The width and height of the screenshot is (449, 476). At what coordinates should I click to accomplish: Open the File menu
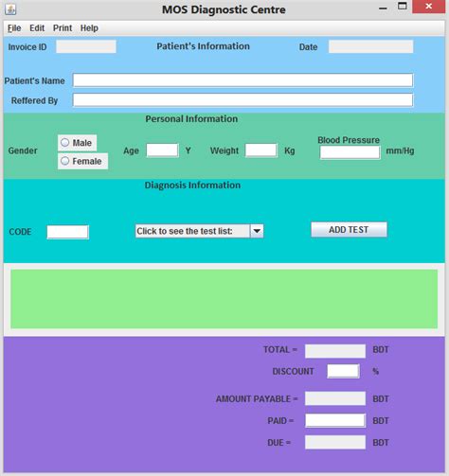click(x=14, y=28)
